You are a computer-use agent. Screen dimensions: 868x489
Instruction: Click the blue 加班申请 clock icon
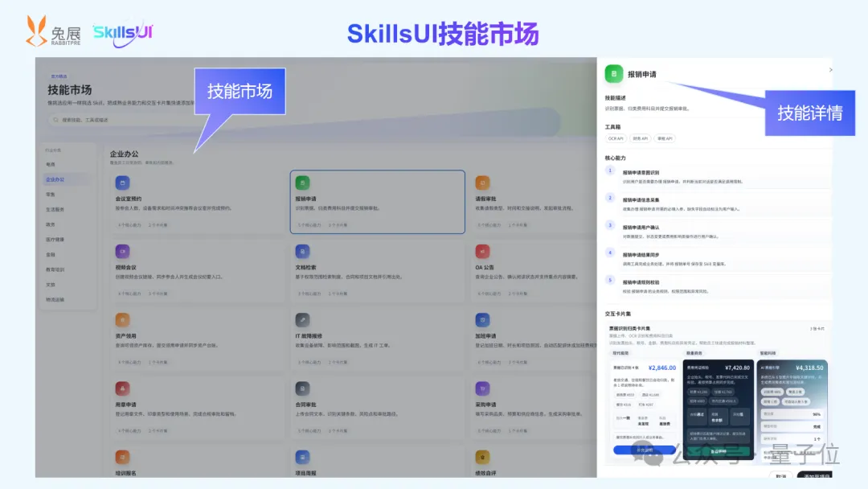click(x=482, y=320)
